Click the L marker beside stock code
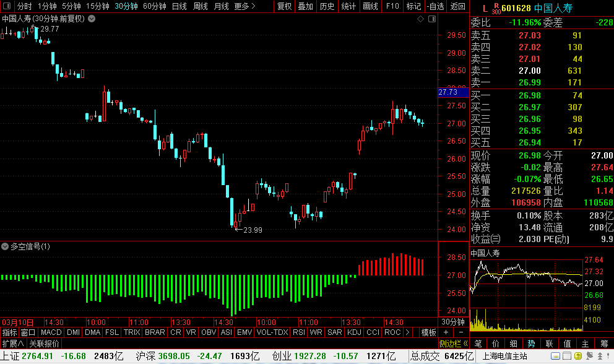 tap(485, 8)
